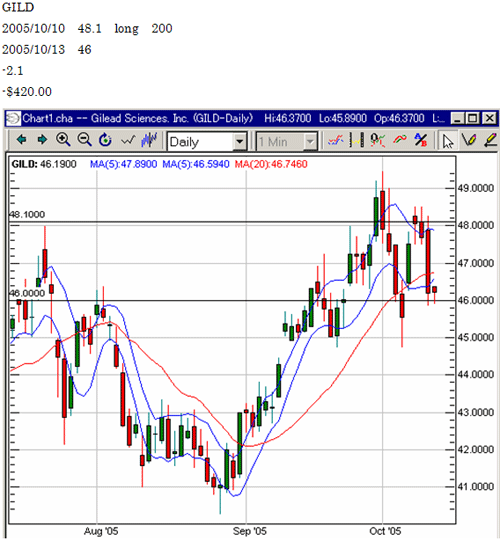This screenshot has width=500, height=541.
Task: Click the circular refresh chart icon
Action: (105, 140)
